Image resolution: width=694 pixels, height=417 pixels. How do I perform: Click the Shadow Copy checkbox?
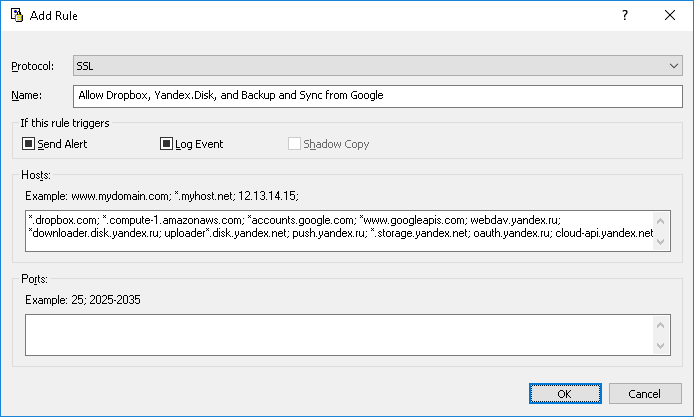(295, 144)
